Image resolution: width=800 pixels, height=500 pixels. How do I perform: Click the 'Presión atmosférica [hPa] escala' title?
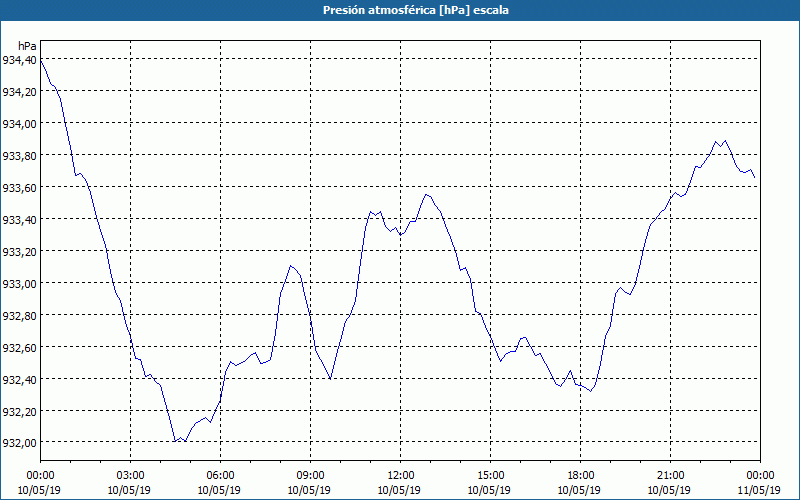click(x=415, y=10)
